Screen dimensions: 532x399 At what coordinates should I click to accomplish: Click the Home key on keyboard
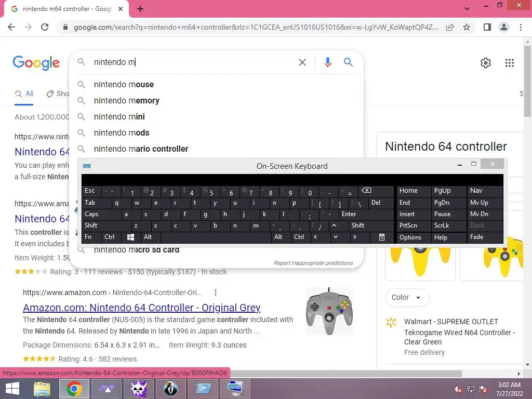pyautogui.click(x=413, y=191)
